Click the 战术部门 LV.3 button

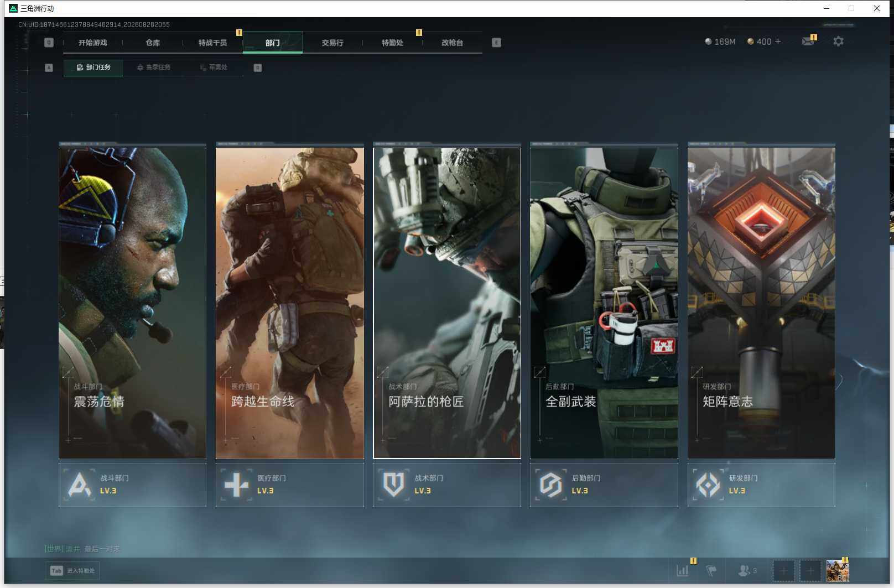coord(447,485)
